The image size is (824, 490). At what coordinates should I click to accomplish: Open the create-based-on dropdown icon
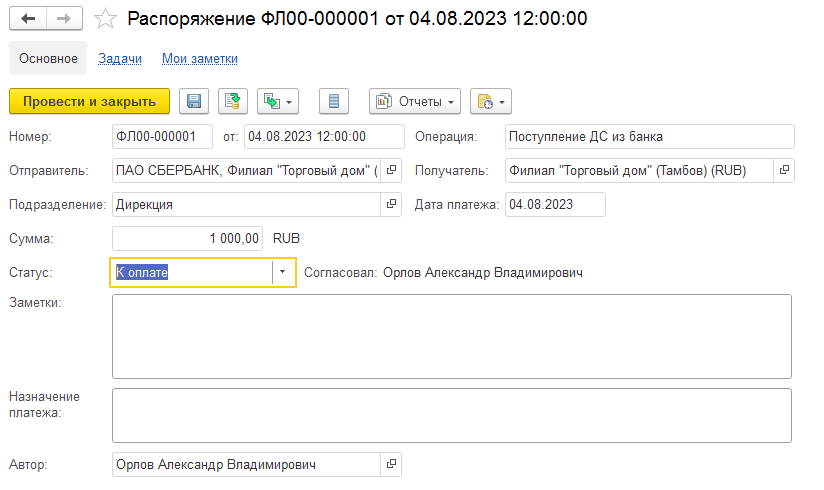pyautogui.click(x=278, y=101)
